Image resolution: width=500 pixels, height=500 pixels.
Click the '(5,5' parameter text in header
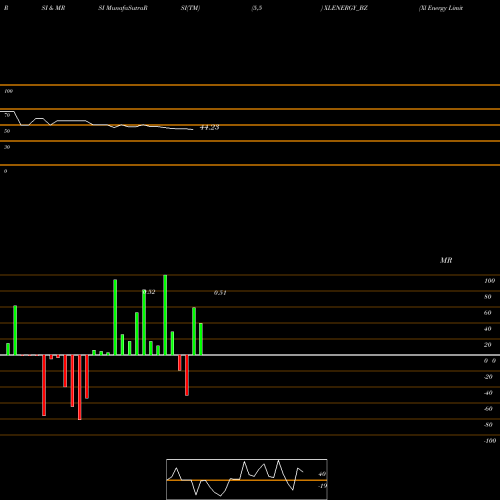coord(257,8)
